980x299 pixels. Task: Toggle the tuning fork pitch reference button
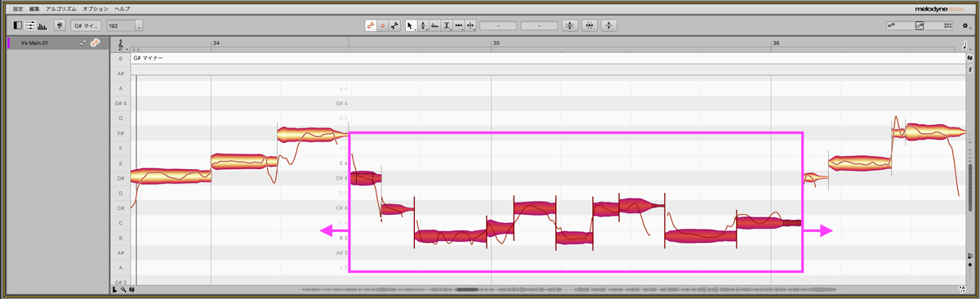(x=60, y=26)
